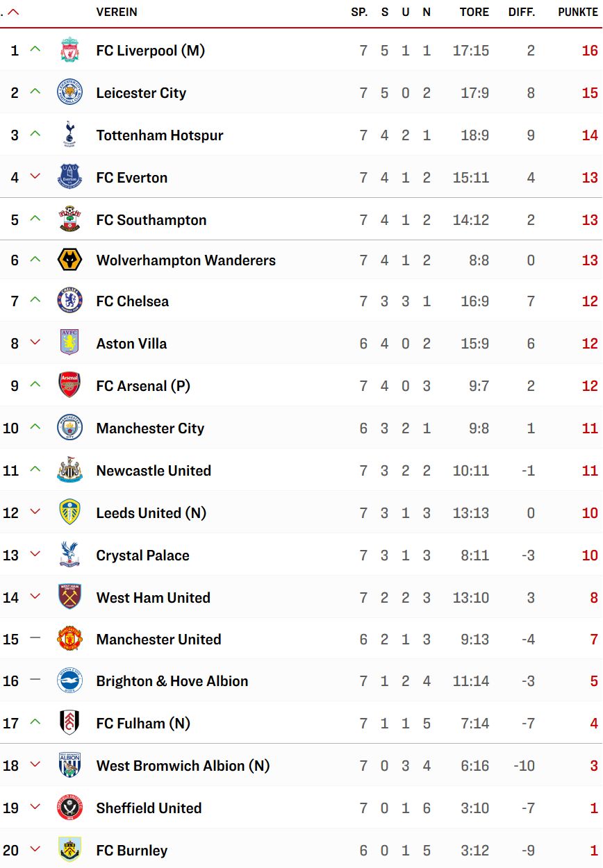Open the Brighton & Hove Albion link
This screenshot has width=603, height=868.
point(172,681)
